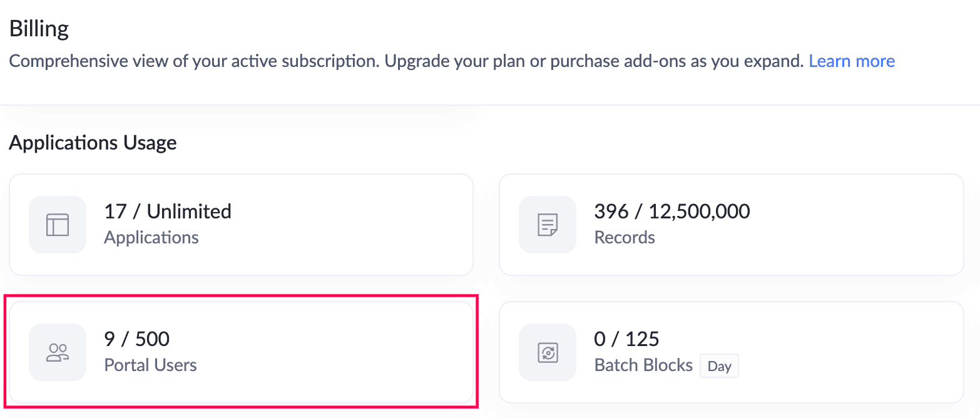The height and width of the screenshot is (418, 980).
Task: Click the 9 / 500 usage value
Action: point(137,339)
